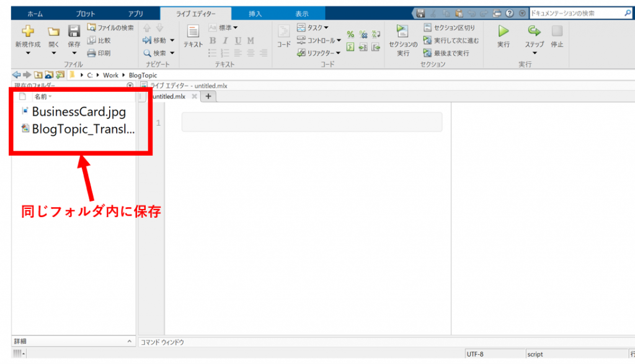Click the Run Section (セクションの実行) icon
This screenshot has width=635, height=364.
point(402,32)
